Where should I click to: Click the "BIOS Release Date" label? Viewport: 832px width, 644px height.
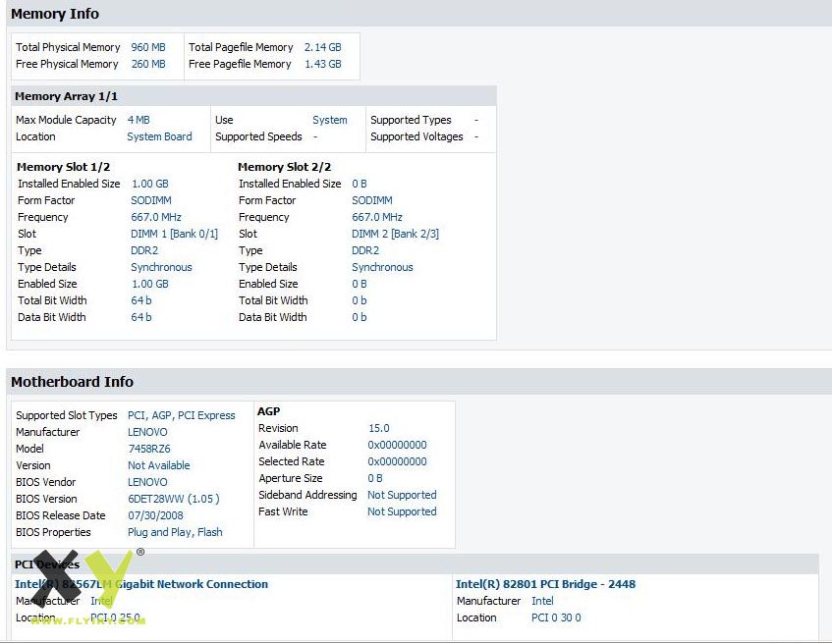pos(61,516)
